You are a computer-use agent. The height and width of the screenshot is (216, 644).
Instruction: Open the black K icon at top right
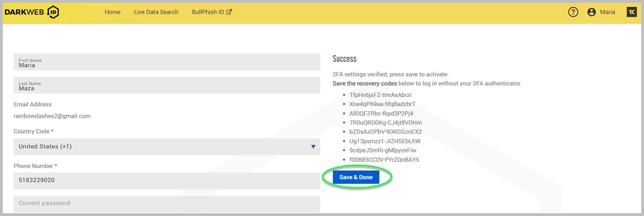pos(631,12)
